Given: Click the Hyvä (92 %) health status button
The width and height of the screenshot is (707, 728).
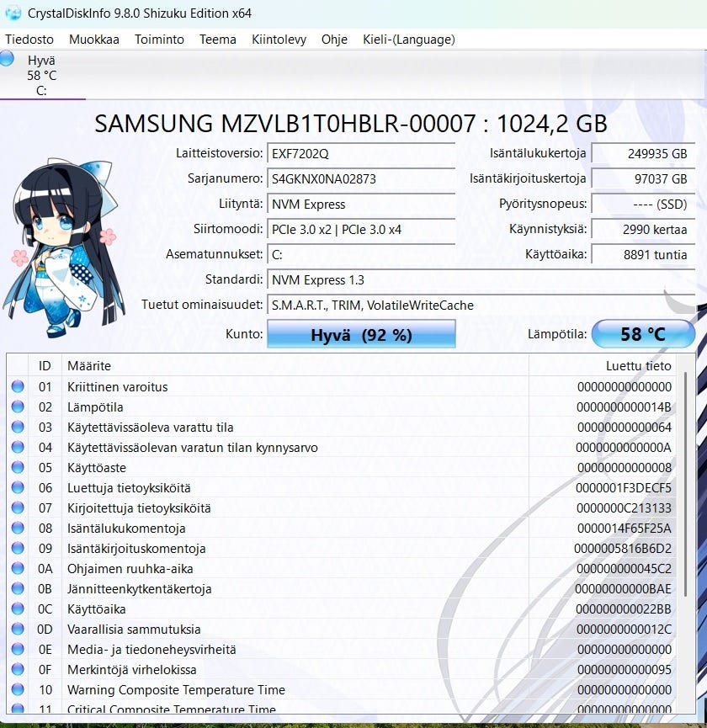Looking at the screenshot, I should pos(361,334).
